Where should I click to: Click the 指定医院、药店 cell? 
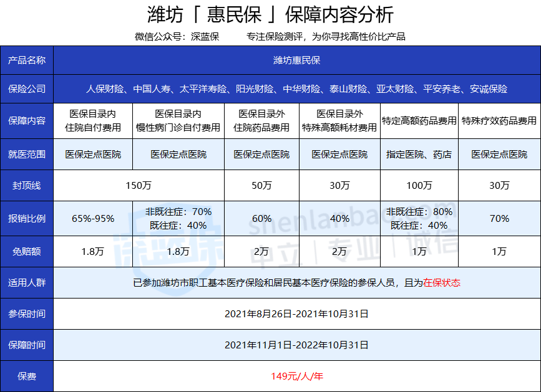(x=419, y=154)
